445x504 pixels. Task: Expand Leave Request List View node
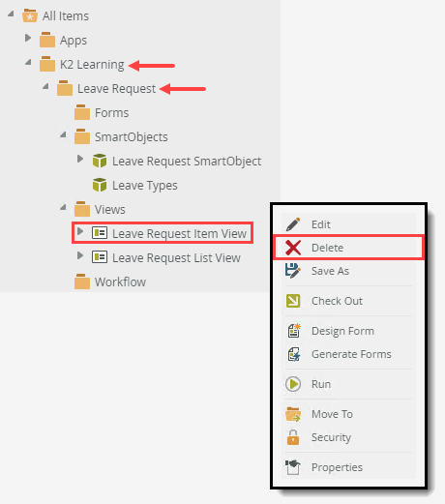click(80, 255)
